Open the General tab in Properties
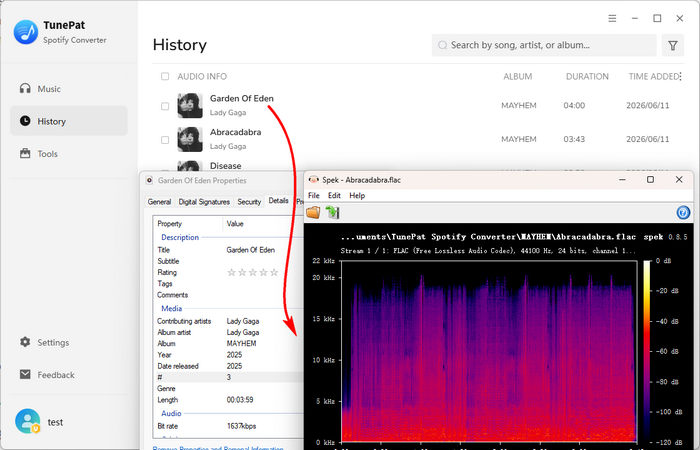Viewport: 700px width, 450px height. [x=159, y=202]
